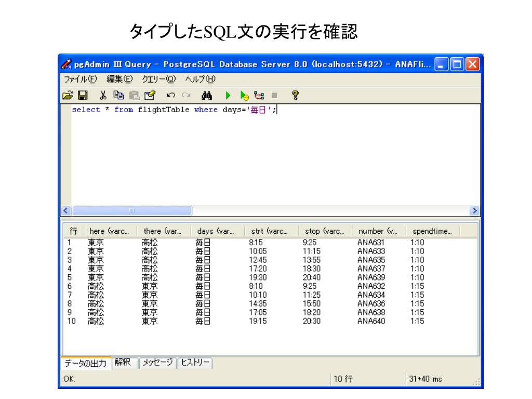Open the ファイル(F) menu
This screenshot has height=399, width=532.
81,79
